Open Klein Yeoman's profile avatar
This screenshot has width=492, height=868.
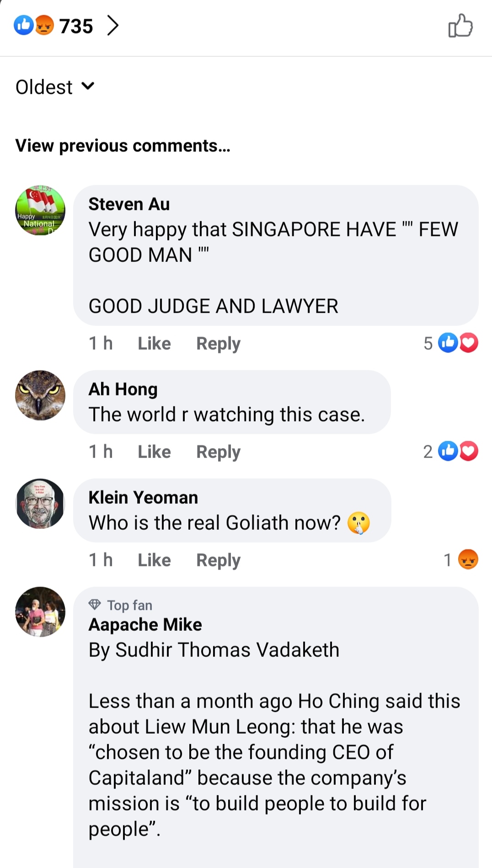[x=40, y=504]
